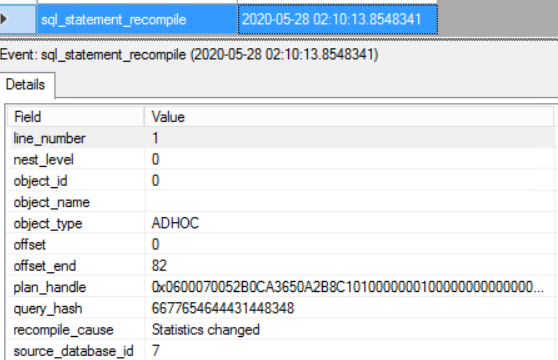This screenshot has height=360, width=558.
Task: Click the ADHOC object_type value
Action: coord(175,223)
